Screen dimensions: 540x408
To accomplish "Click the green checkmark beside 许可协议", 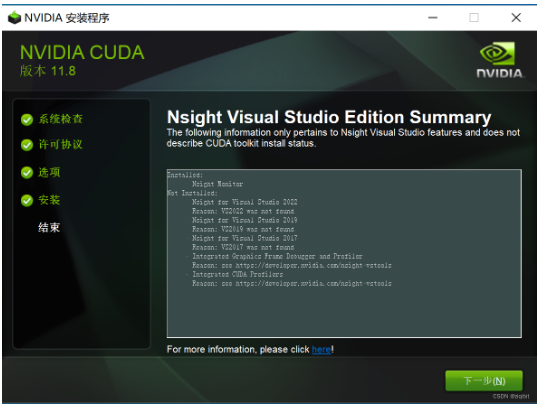I will 27,145.
